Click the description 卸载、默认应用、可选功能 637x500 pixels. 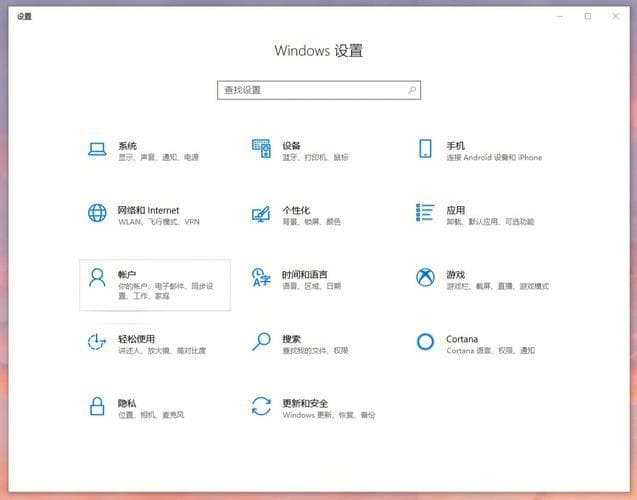[490, 222]
